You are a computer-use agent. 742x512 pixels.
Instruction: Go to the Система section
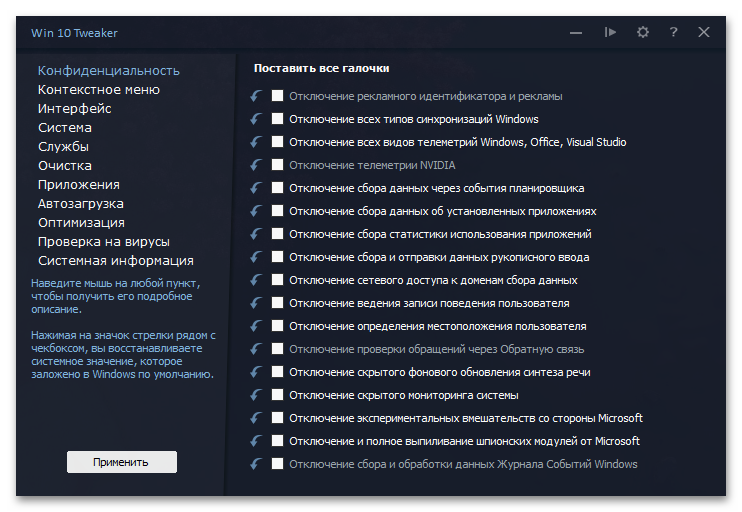coord(65,128)
